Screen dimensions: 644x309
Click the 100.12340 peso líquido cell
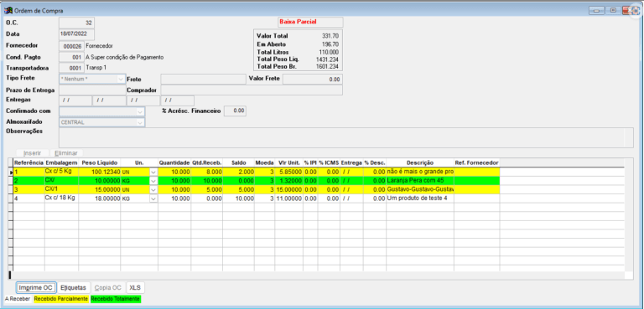click(x=100, y=173)
